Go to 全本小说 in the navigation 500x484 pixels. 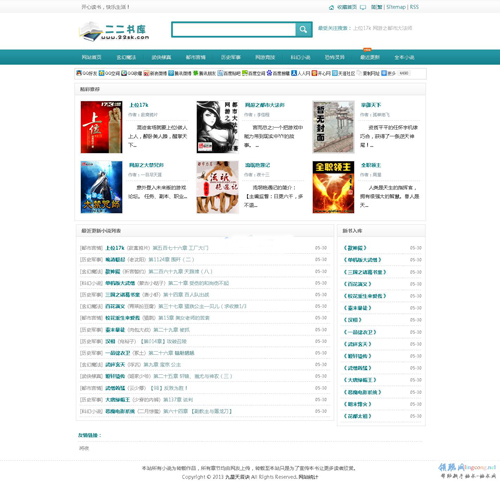click(x=404, y=57)
